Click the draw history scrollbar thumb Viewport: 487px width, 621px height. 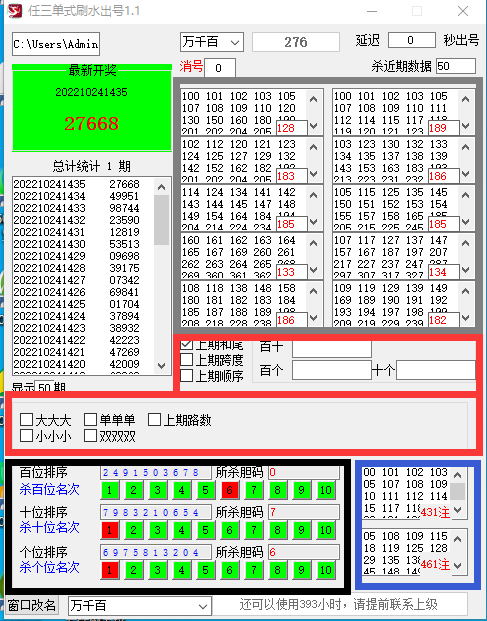click(x=161, y=220)
